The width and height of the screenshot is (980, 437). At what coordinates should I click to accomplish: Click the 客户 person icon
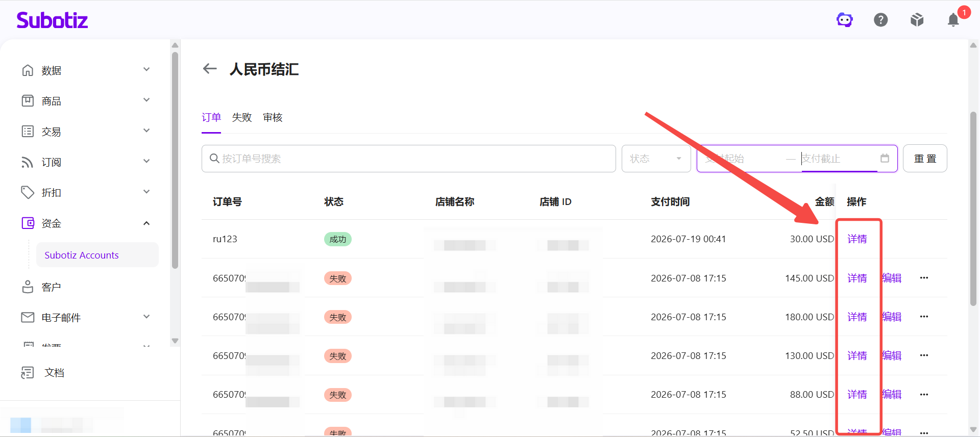coord(28,287)
